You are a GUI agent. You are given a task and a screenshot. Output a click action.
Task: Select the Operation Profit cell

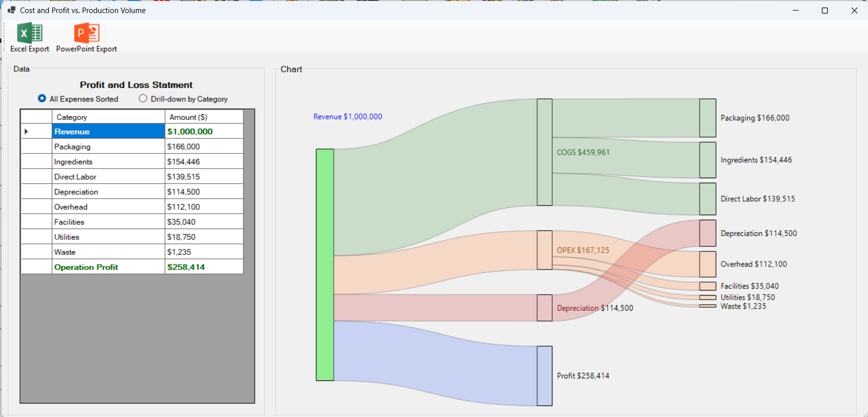tap(108, 267)
